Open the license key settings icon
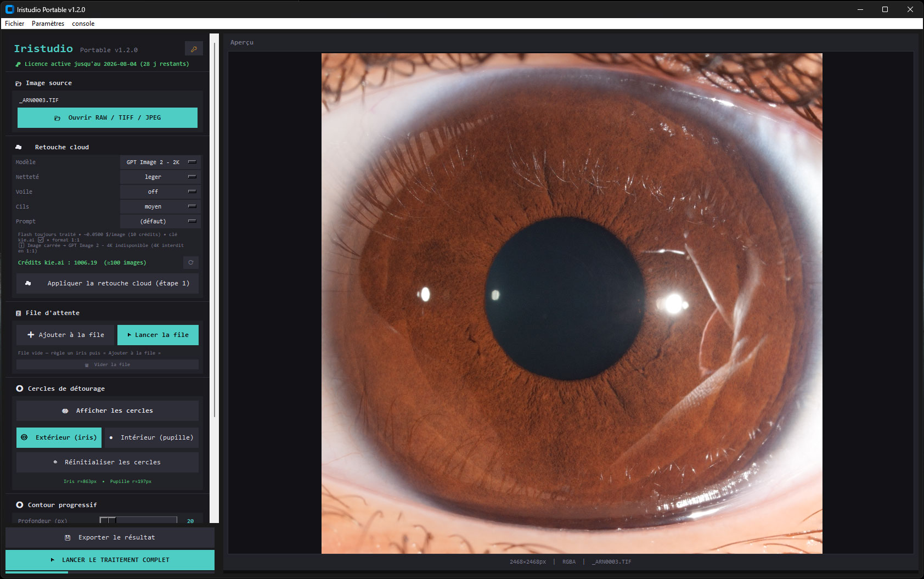 pos(194,49)
